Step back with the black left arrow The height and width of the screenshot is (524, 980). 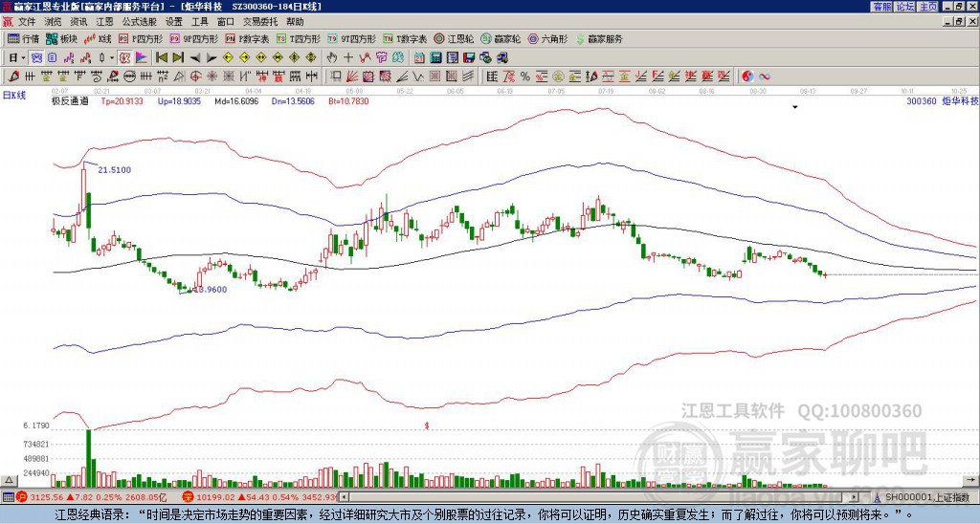(x=195, y=58)
